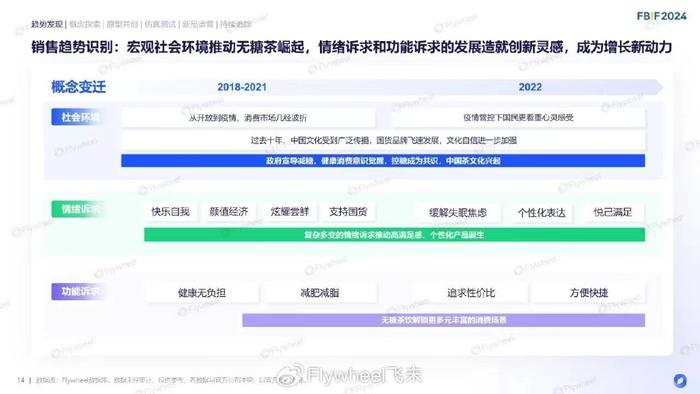Click the 颜值经济 box
Viewport: 700px width, 394px height.
coord(229,212)
